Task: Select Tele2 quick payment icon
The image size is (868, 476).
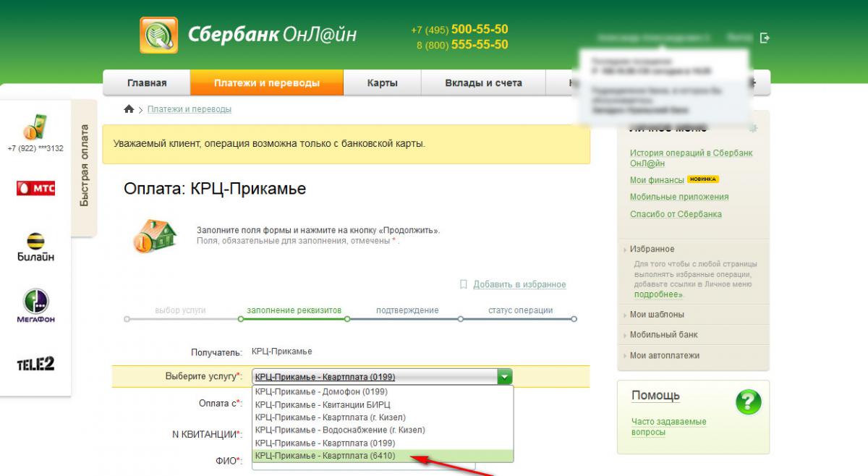Action: coord(35,364)
